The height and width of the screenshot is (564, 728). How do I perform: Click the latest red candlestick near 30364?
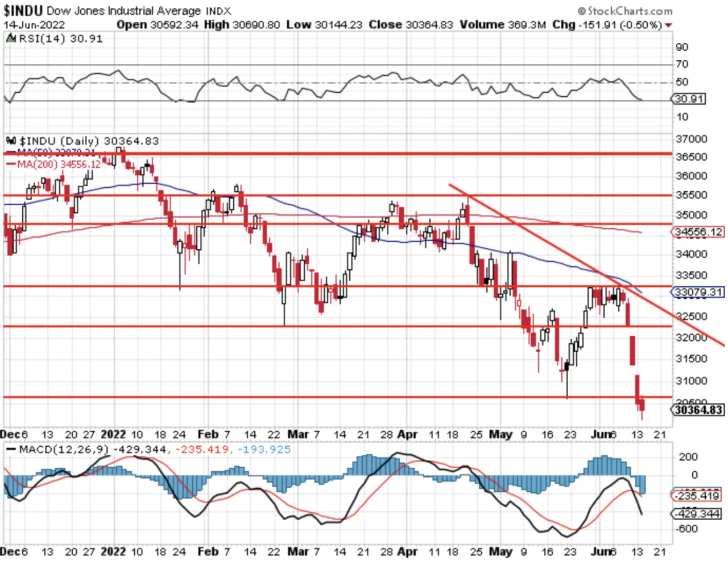coord(642,405)
